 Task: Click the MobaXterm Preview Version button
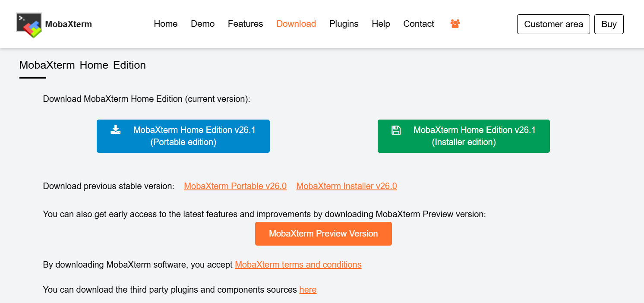pyautogui.click(x=323, y=234)
